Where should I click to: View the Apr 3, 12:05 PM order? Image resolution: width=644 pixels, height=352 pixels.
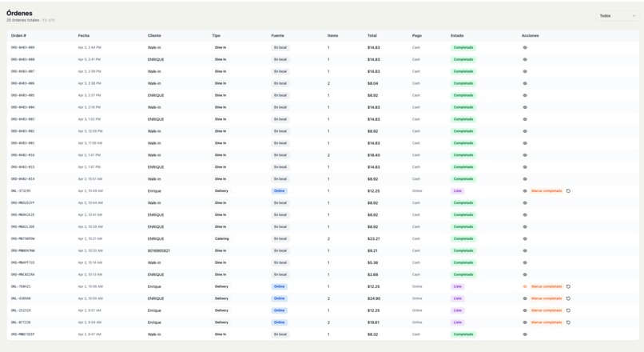(x=525, y=131)
